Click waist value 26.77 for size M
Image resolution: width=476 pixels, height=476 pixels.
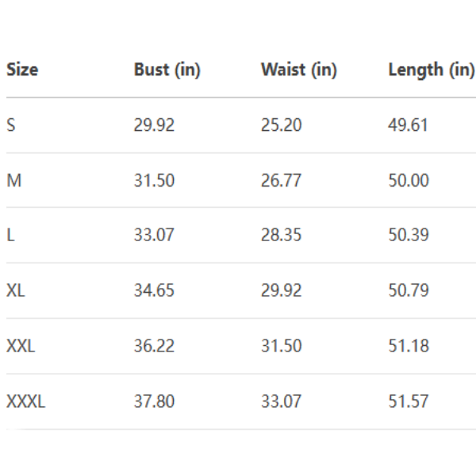(x=281, y=181)
